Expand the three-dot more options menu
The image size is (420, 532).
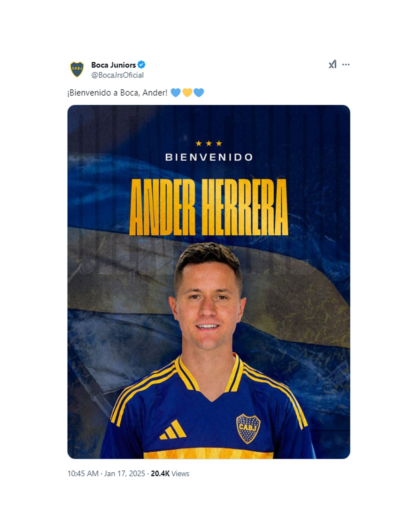(x=346, y=64)
